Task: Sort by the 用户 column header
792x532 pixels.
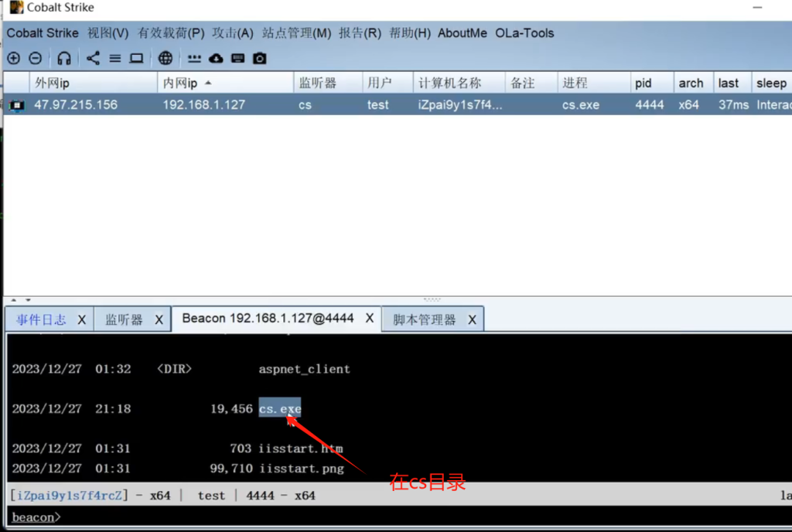Action: pos(388,83)
